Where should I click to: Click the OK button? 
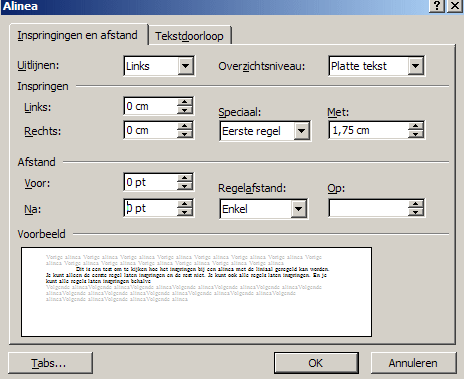[x=316, y=363]
